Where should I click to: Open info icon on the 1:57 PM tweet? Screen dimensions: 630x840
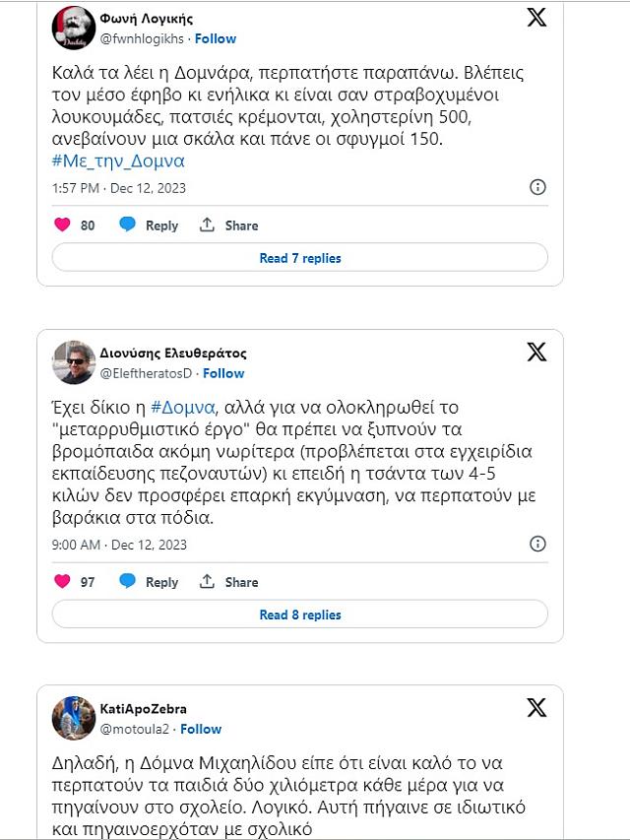(x=538, y=187)
